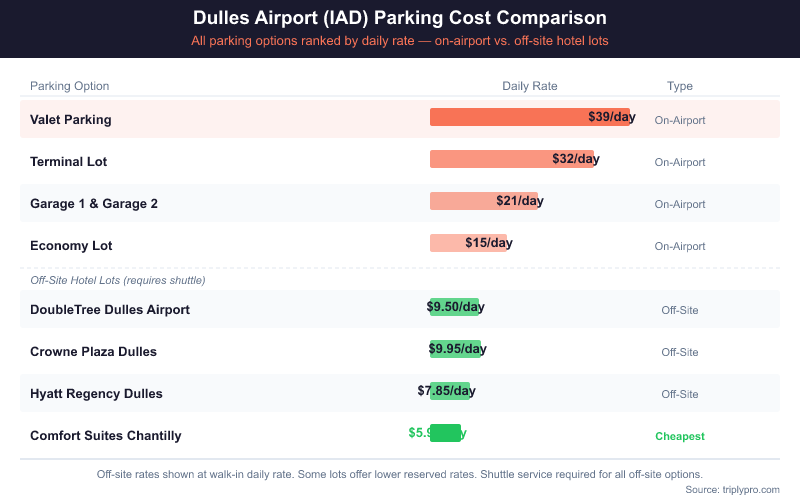Click the DoubleTree Dulles Airport label
Viewport: 800px width, 500px height.
(110, 310)
